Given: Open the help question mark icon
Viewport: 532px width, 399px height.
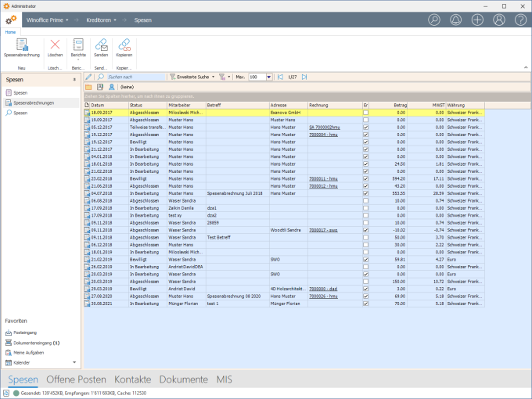Looking at the screenshot, I should coord(519,20).
